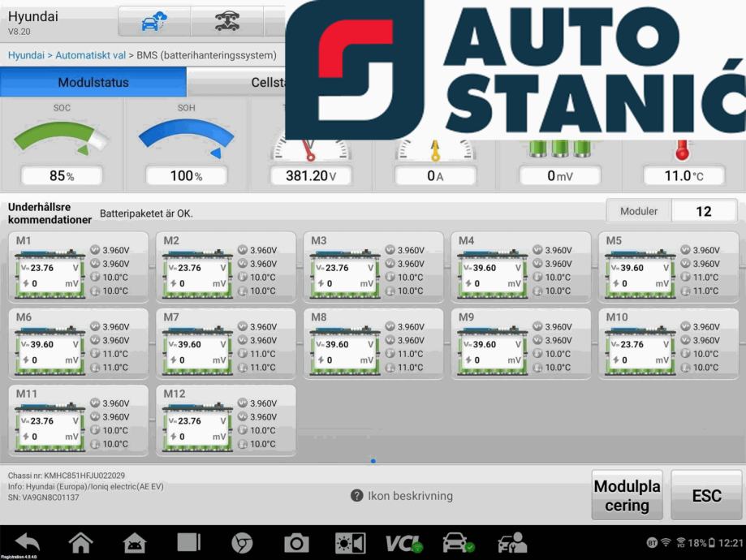Click the Hyundai V8.20 title

click(x=32, y=23)
